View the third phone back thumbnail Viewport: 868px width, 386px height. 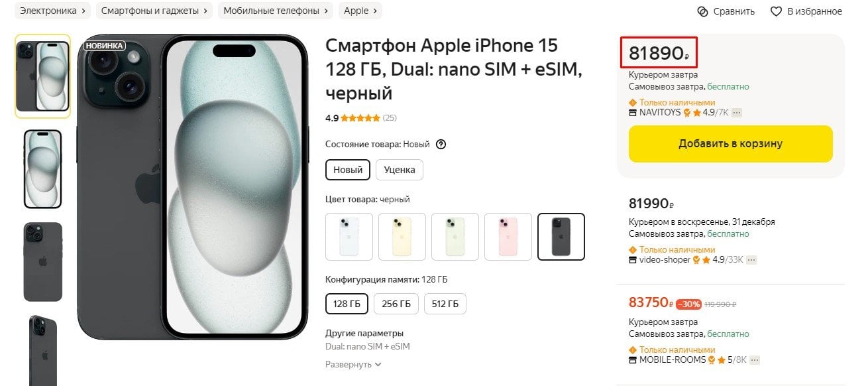click(43, 261)
